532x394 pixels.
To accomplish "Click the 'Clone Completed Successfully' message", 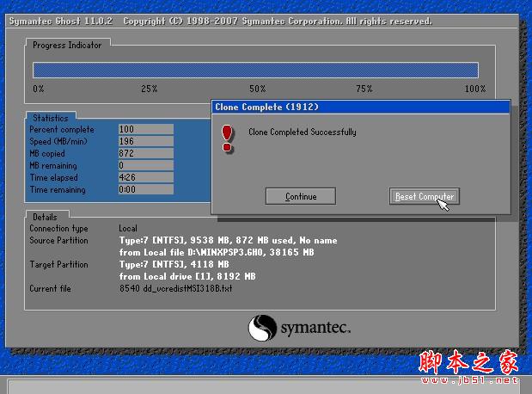I will (x=303, y=132).
